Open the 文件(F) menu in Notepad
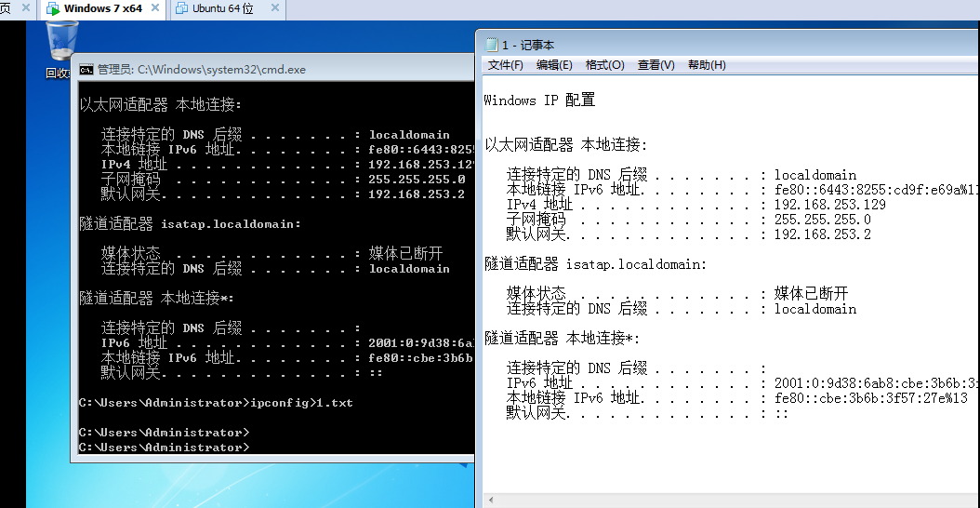Image resolution: width=980 pixels, height=508 pixels. tap(505, 65)
